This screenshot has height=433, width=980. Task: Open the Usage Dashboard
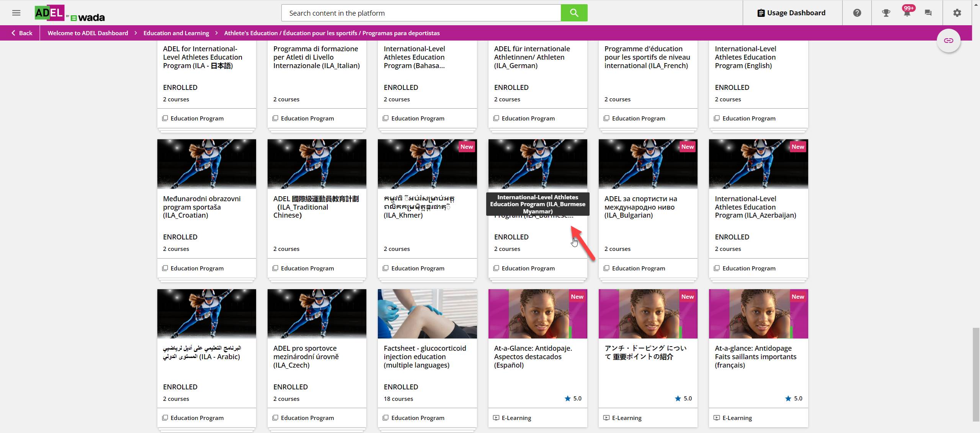791,13
